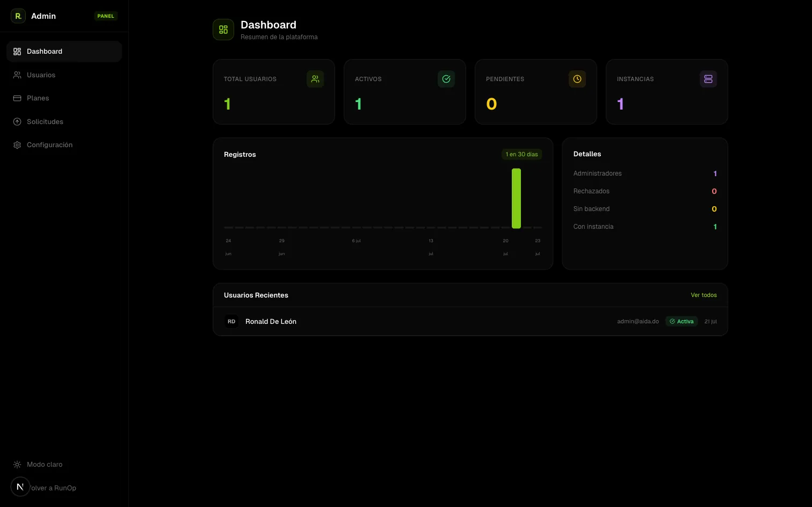Click the 1 en 30 días badge
The height and width of the screenshot is (507, 812).
[521, 154]
